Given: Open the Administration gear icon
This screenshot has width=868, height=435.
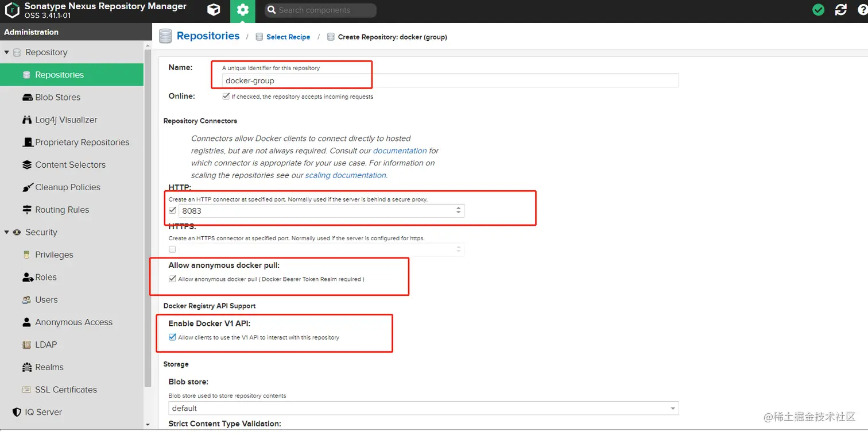Looking at the screenshot, I should pos(243,10).
